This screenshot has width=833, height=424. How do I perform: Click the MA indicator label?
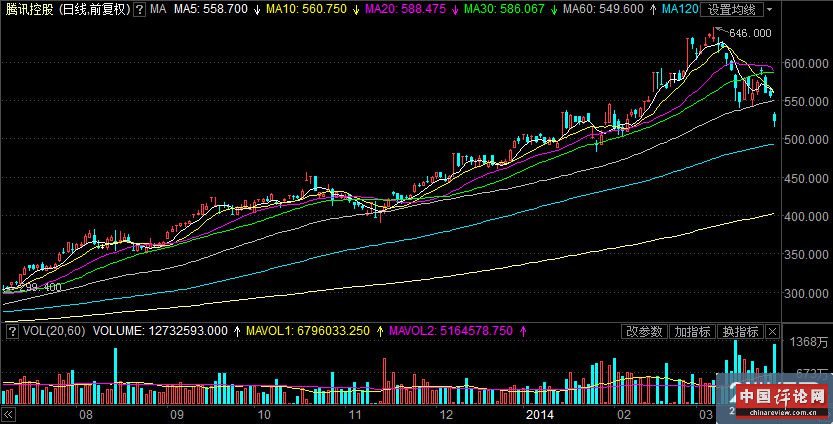(158, 9)
